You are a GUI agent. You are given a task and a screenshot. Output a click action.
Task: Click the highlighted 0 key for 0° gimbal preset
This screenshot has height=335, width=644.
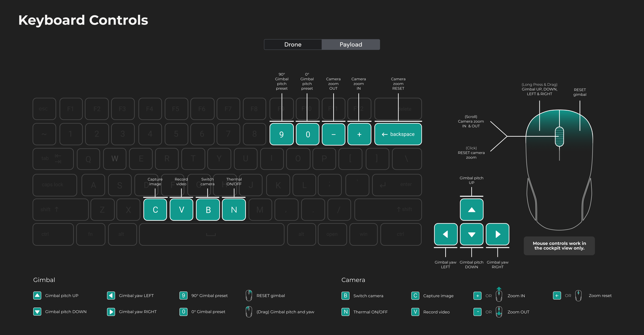point(308,134)
